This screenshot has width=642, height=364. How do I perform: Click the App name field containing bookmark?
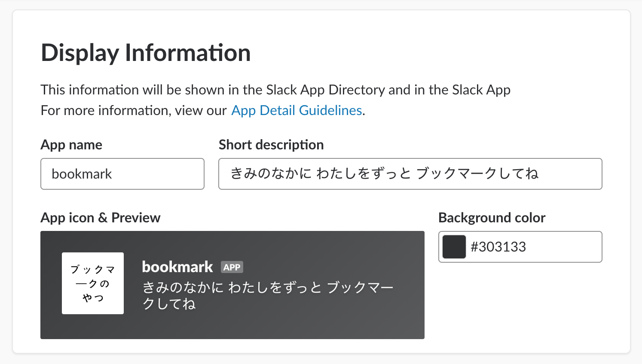coord(122,174)
